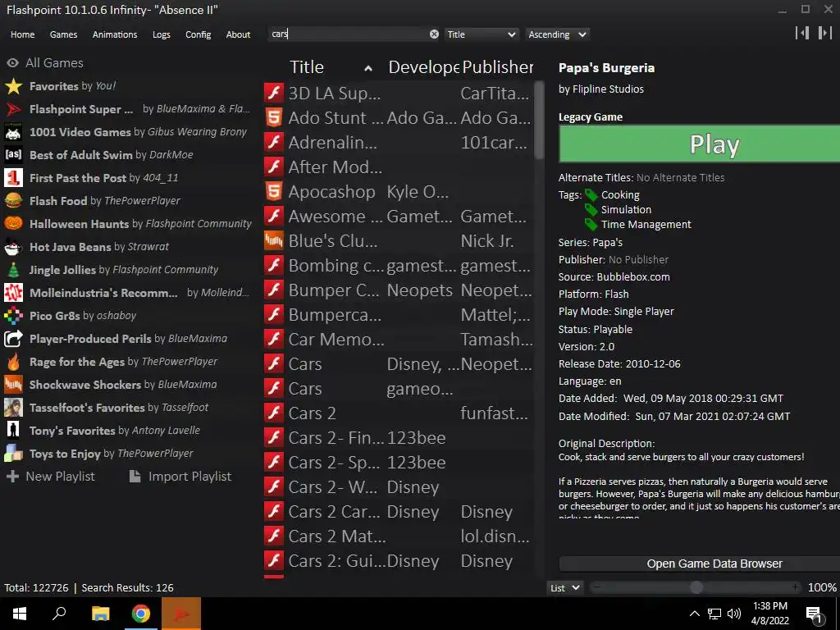Select the Player-Produced Perils icon

[13, 339]
